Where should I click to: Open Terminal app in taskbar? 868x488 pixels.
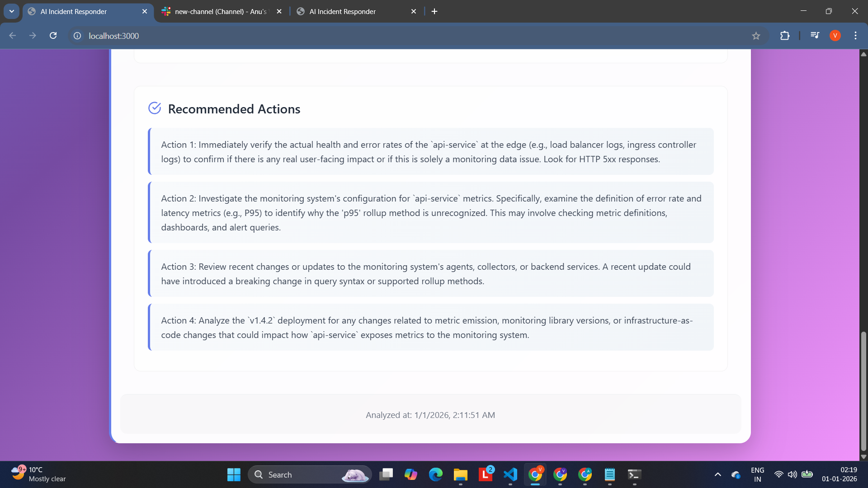click(634, 474)
